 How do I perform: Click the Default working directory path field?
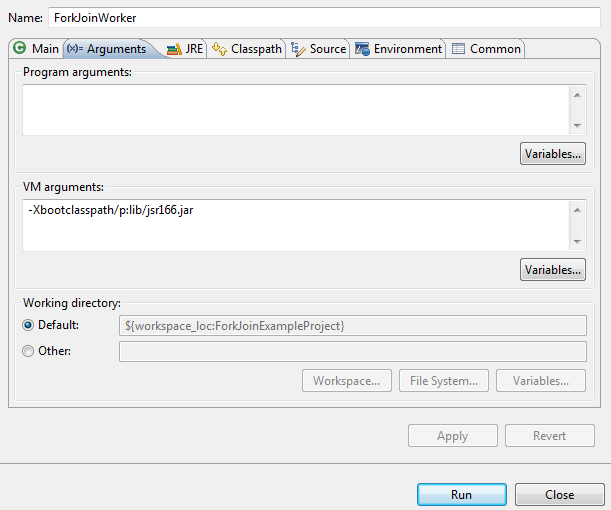(x=353, y=326)
